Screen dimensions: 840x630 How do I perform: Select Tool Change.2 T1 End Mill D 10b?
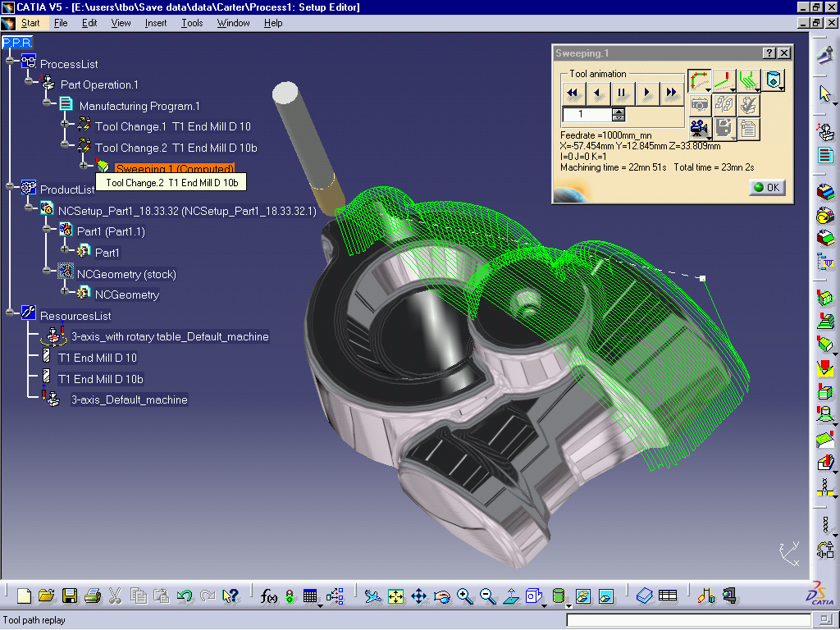pos(176,148)
